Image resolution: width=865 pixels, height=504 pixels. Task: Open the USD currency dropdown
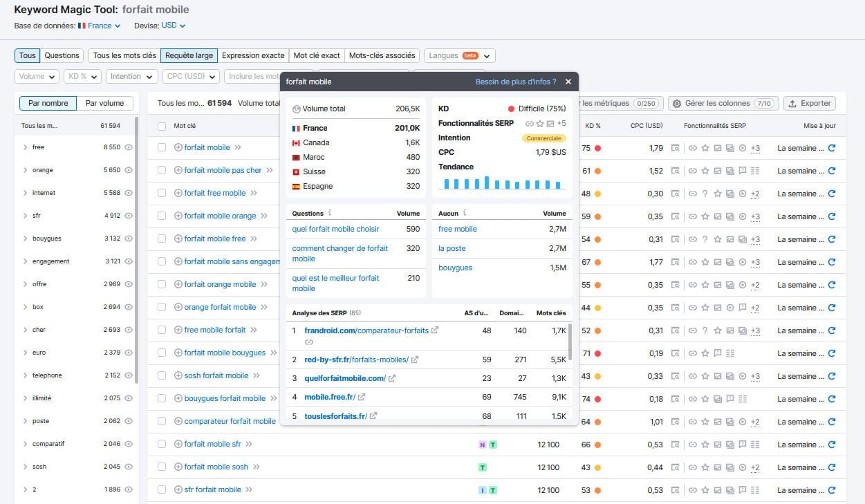pyautogui.click(x=174, y=26)
